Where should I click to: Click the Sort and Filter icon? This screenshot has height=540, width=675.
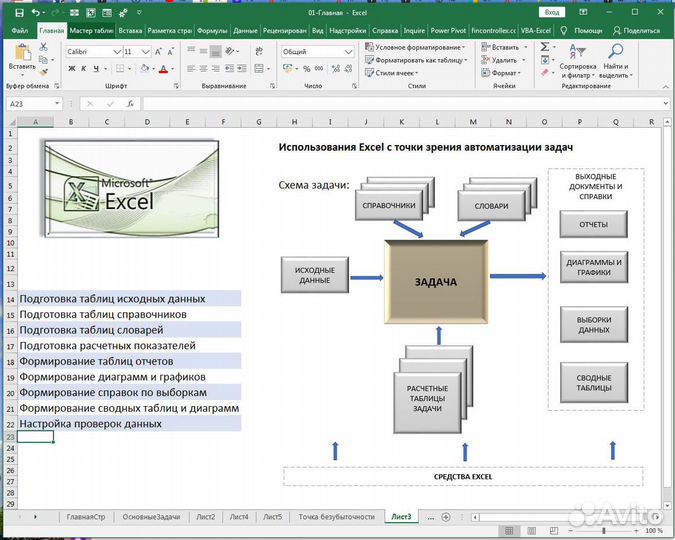click(x=577, y=51)
